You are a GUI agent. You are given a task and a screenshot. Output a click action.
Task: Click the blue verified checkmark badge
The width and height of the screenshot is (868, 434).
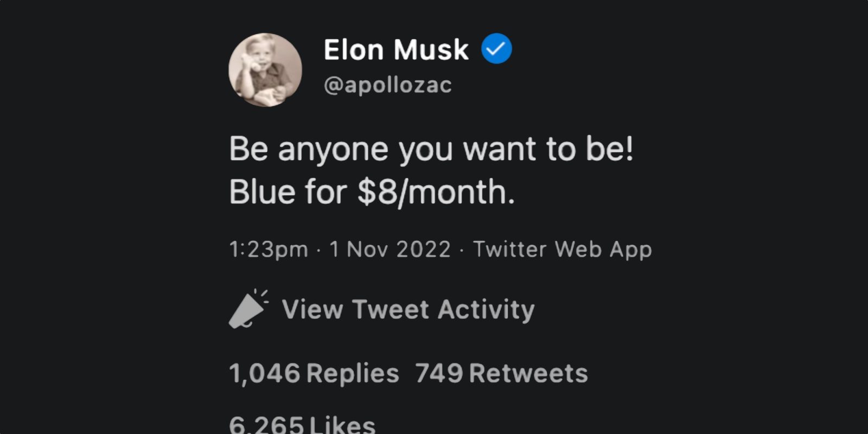[496, 49]
